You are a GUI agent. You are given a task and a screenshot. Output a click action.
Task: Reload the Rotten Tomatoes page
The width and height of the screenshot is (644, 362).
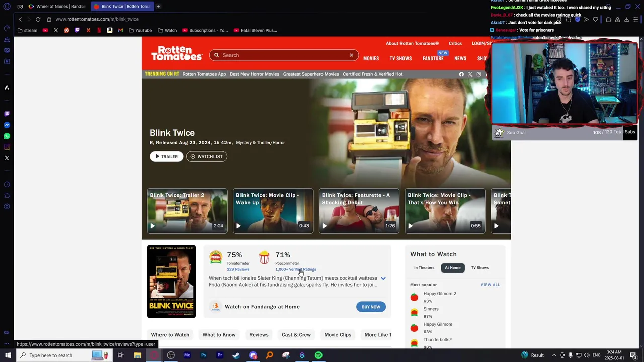tap(38, 19)
